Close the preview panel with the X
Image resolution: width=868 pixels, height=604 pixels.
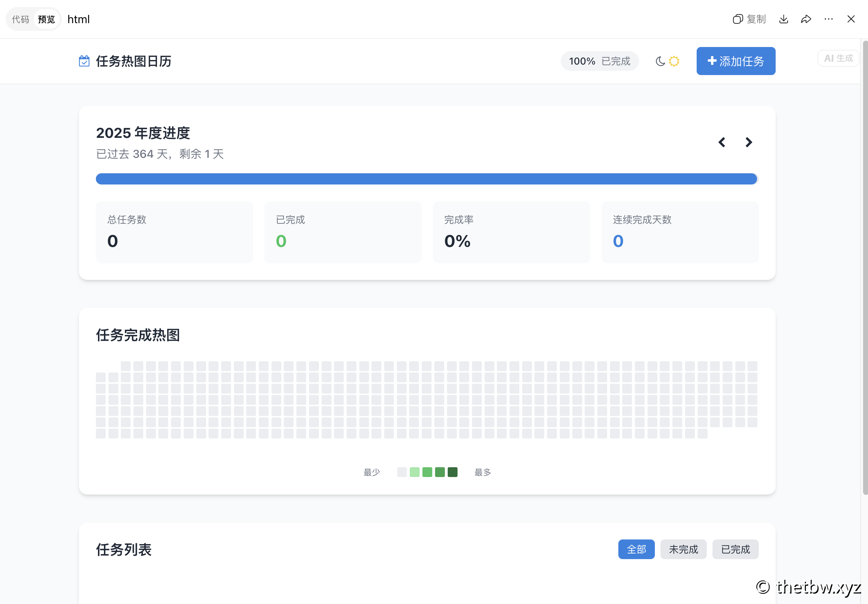click(850, 19)
